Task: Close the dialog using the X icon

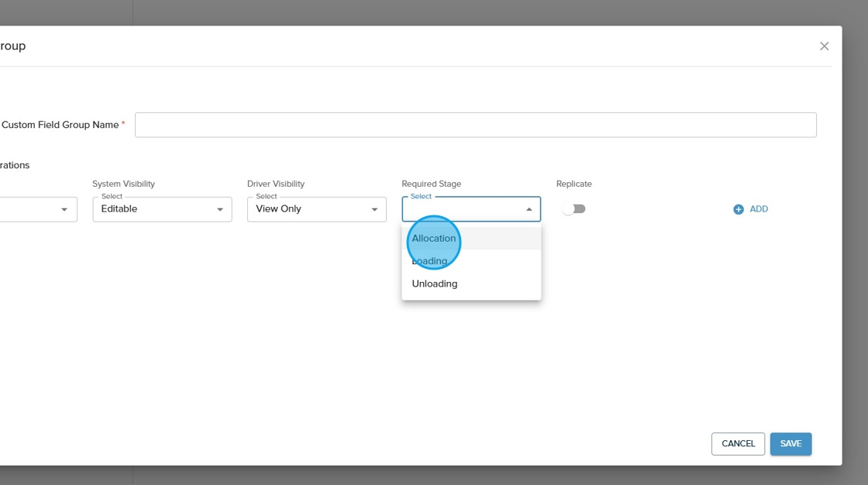Action: click(824, 46)
